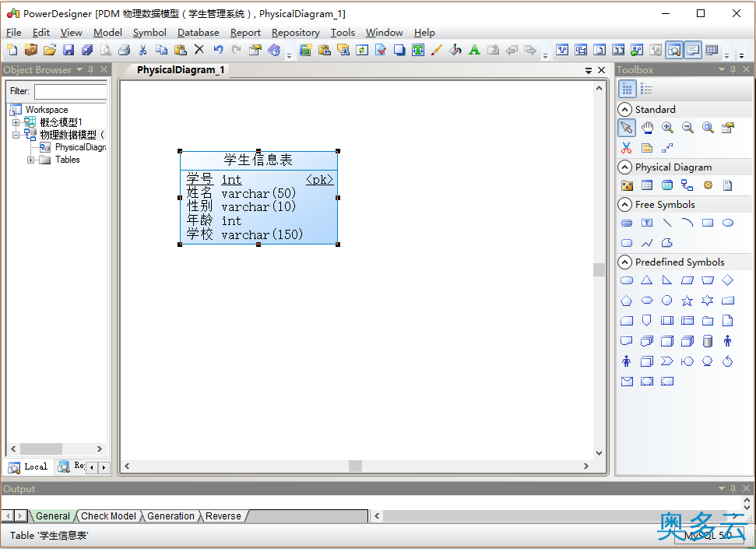Open the Tools menu

[x=343, y=33]
